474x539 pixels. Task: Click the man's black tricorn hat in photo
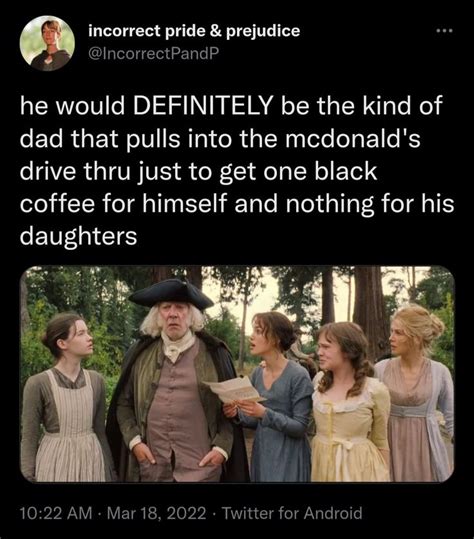(171, 294)
